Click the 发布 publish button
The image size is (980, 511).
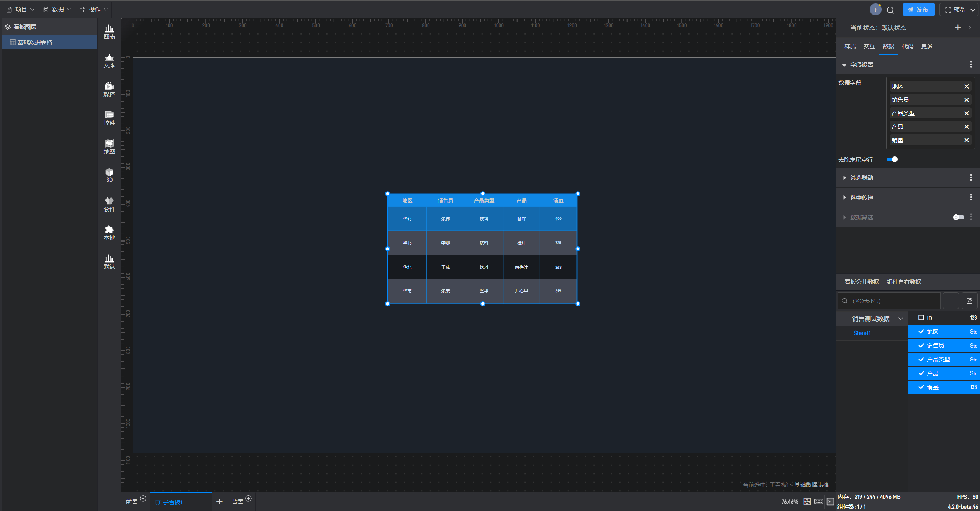click(x=918, y=10)
